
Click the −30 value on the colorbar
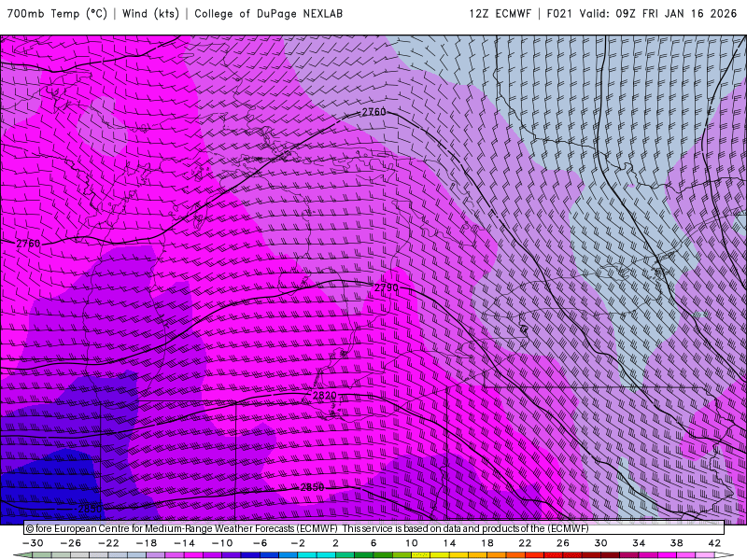pyautogui.click(x=33, y=543)
